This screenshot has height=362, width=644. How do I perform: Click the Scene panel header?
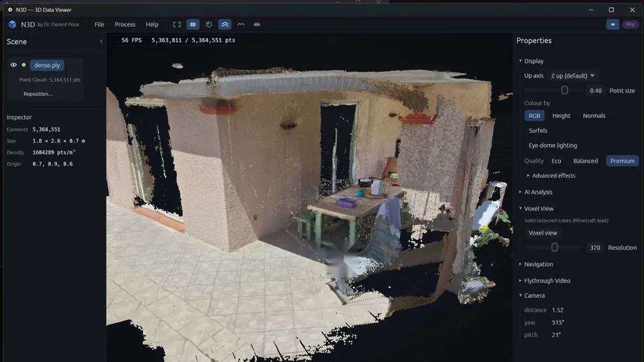point(16,42)
